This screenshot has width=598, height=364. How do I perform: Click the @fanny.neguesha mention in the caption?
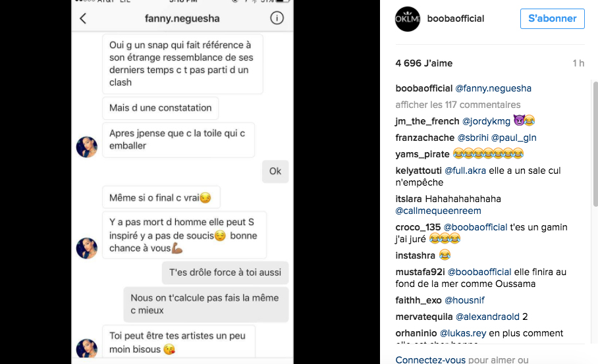point(493,88)
